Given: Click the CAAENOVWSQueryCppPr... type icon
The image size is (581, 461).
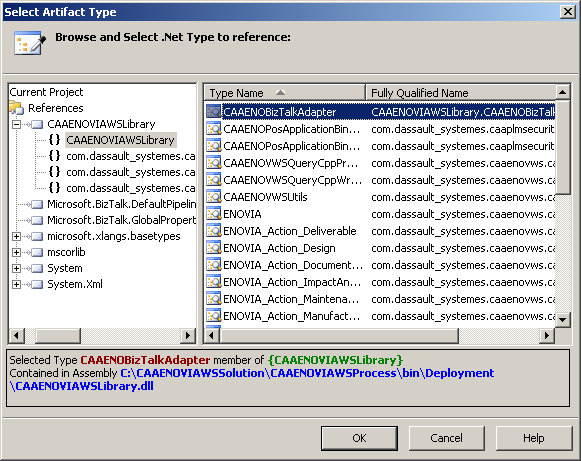Looking at the screenshot, I should pos(214,163).
